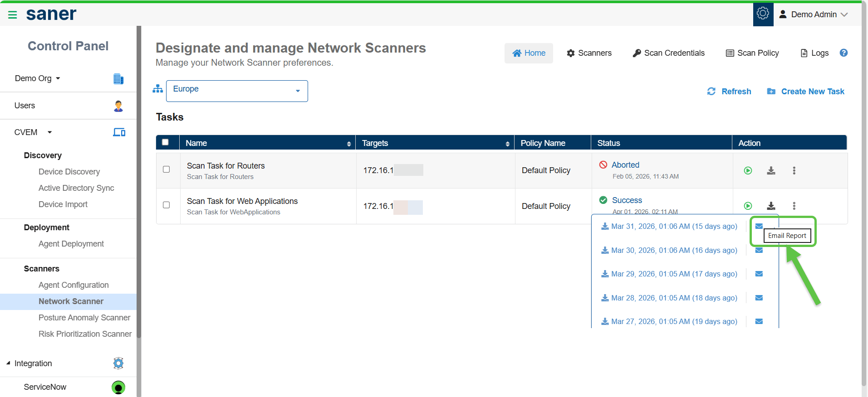Screen dimensions: 868x397
Task: Check the Scan Task for Web Applications row
Action: 167,205
